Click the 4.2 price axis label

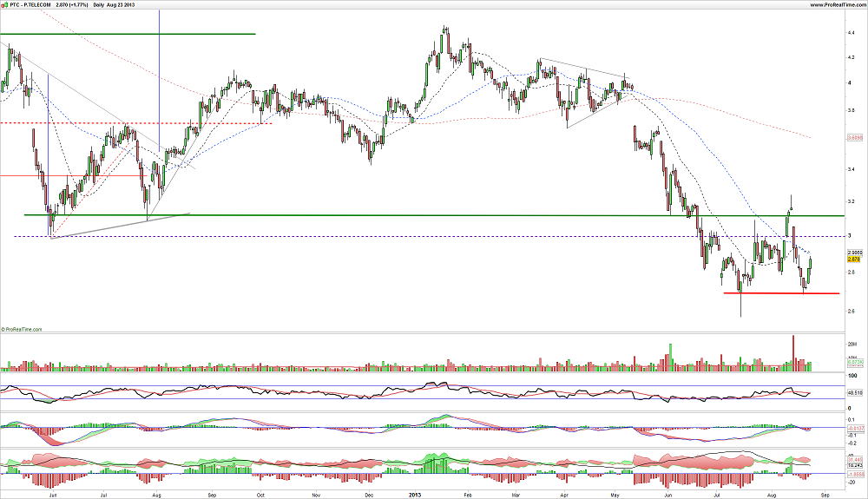(852, 57)
